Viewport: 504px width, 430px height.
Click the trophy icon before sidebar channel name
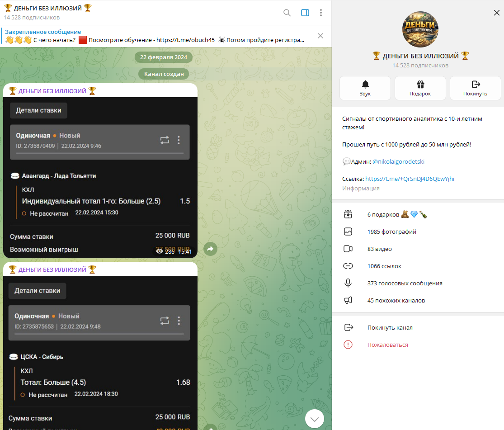(377, 56)
